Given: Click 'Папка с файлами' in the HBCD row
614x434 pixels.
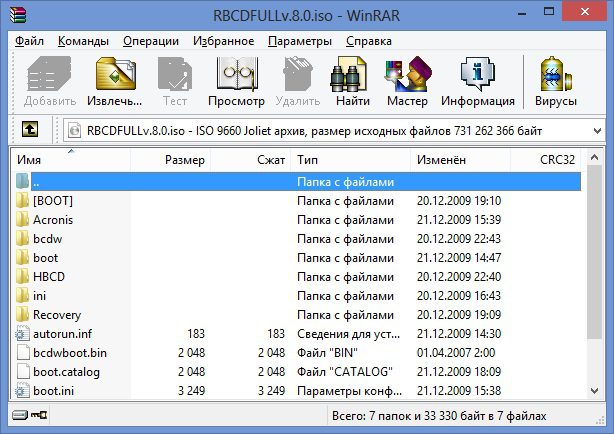Looking at the screenshot, I should (x=345, y=277).
